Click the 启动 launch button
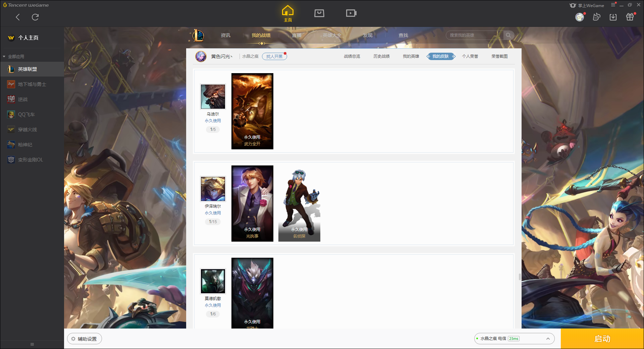 pyautogui.click(x=602, y=339)
